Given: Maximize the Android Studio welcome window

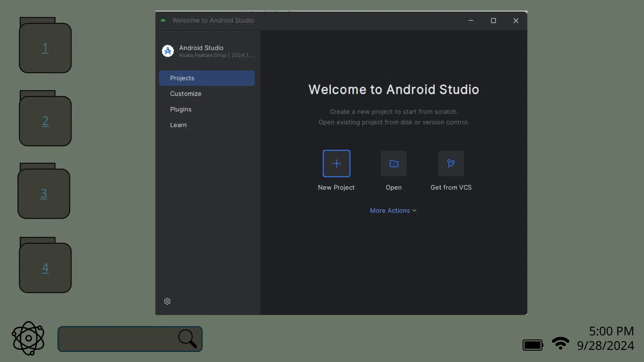Looking at the screenshot, I should [493, 21].
